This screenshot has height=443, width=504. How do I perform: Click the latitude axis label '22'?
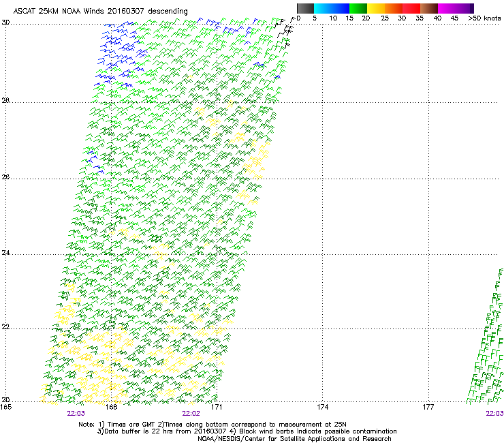point(5,327)
